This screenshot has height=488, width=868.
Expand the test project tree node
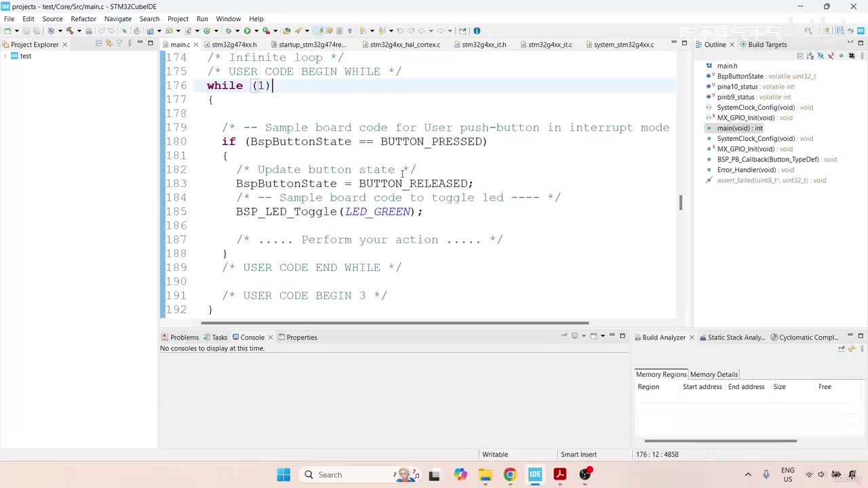(x=5, y=56)
